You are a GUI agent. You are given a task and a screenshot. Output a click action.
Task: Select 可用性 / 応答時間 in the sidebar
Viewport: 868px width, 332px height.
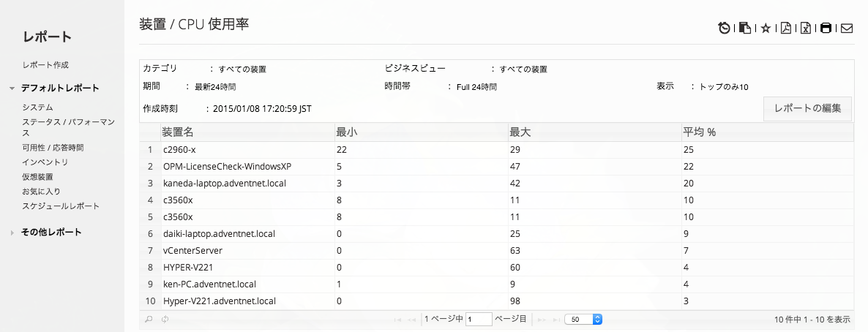click(x=53, y=148)
